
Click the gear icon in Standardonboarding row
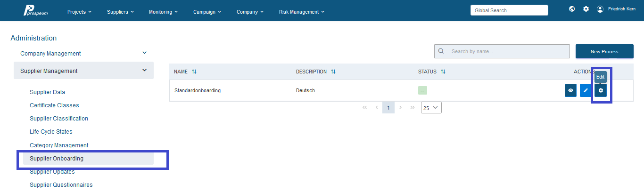coord(601,90)
